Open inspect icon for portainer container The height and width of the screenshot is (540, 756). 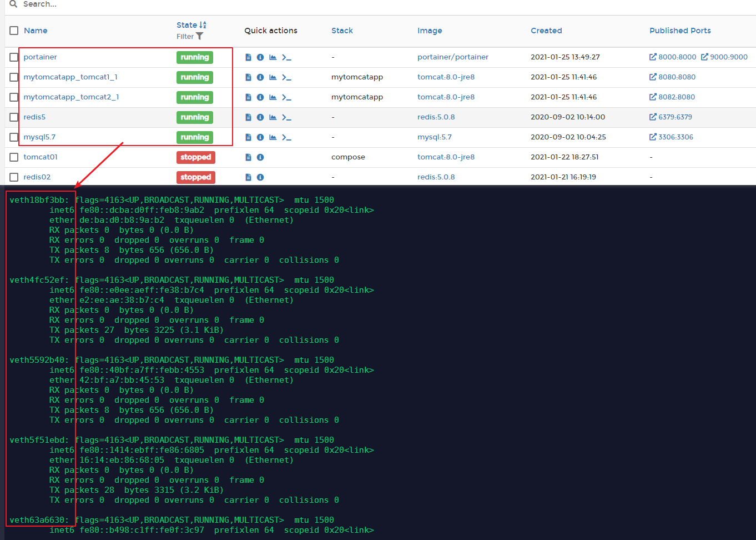point(260,57)
